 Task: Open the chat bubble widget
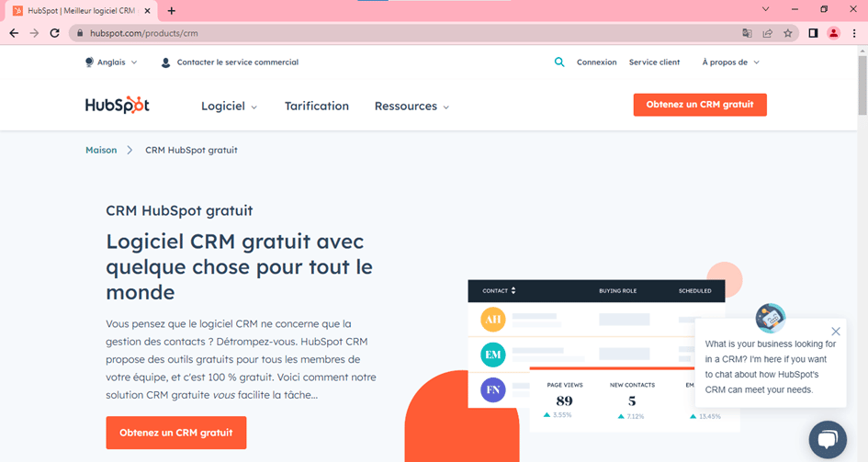(x=827, y=440)
